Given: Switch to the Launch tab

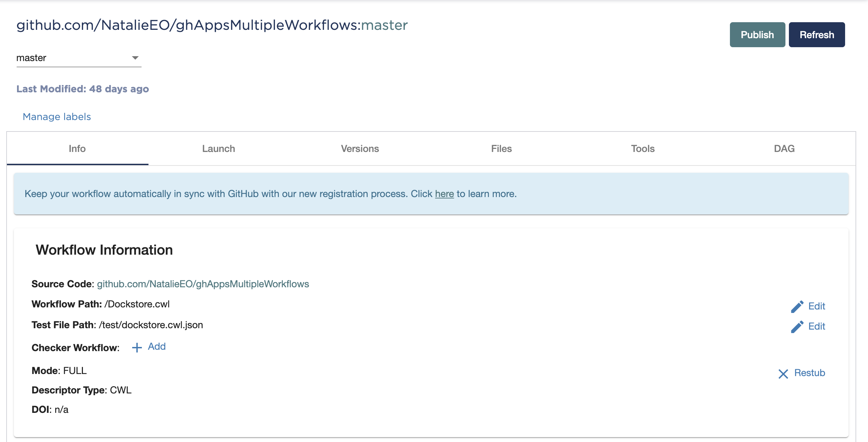Looking at the screenshot, I should [x=218, y=148].
